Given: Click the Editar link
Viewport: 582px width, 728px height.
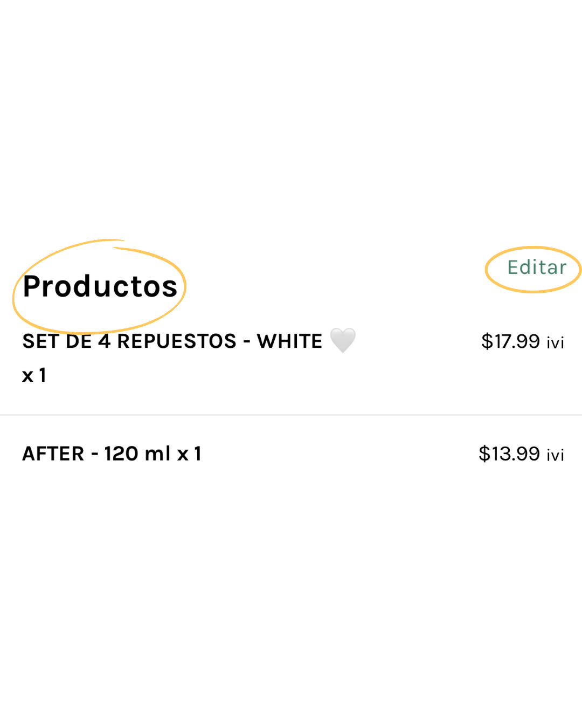Looking at the screenshot, I should pos(537,267).
